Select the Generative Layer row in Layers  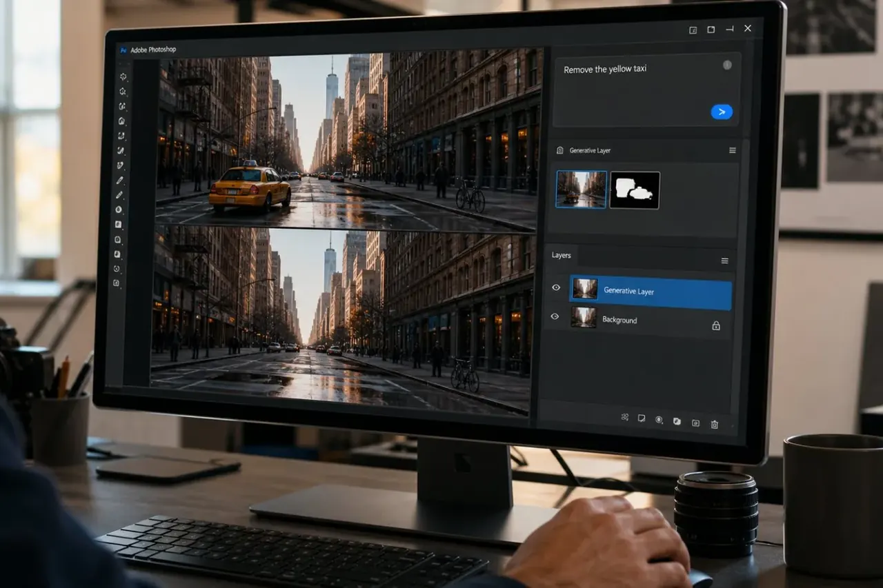(x=651, y=292)
